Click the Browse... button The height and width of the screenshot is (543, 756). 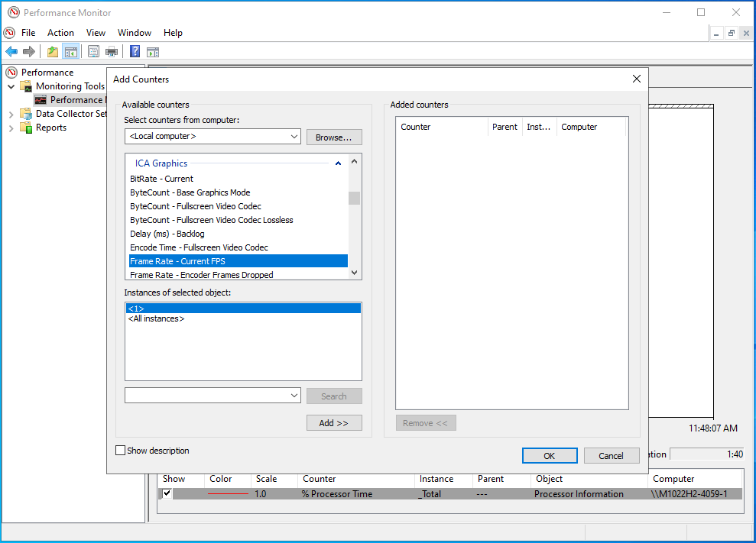(x=334, y=137)
